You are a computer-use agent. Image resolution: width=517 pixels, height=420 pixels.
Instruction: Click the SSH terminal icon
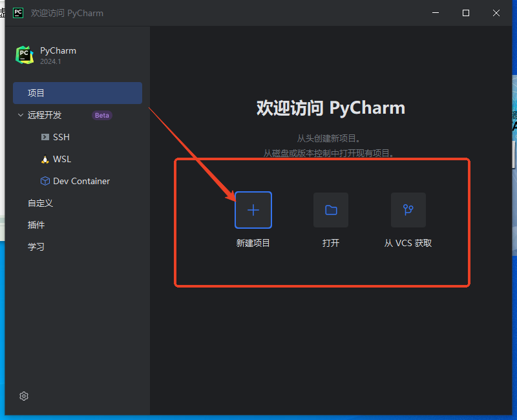click(45, 137)
